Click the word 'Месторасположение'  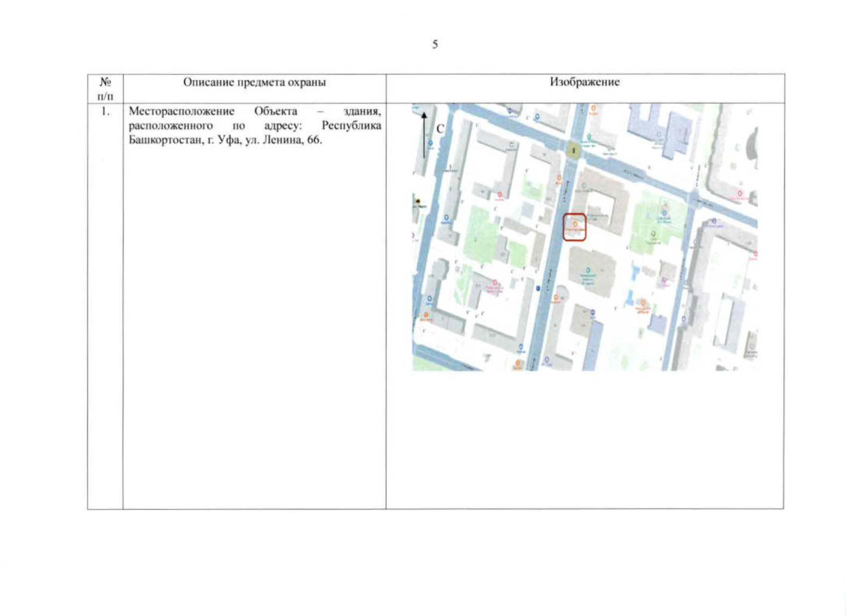(181, 111)
